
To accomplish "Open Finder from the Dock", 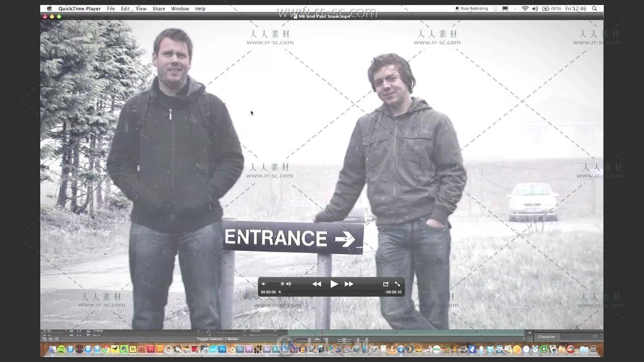I will pyautogui.click(x=52, y=349).
